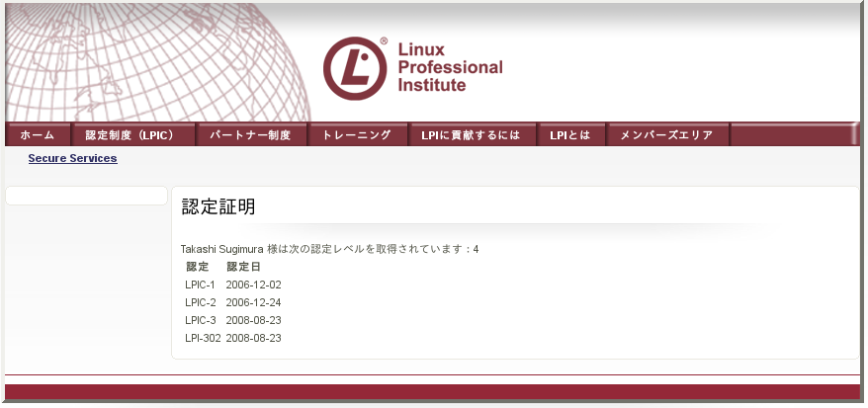Click the 認定 column header
Viewport: 868px width, 408px height.
click(198, 267)
